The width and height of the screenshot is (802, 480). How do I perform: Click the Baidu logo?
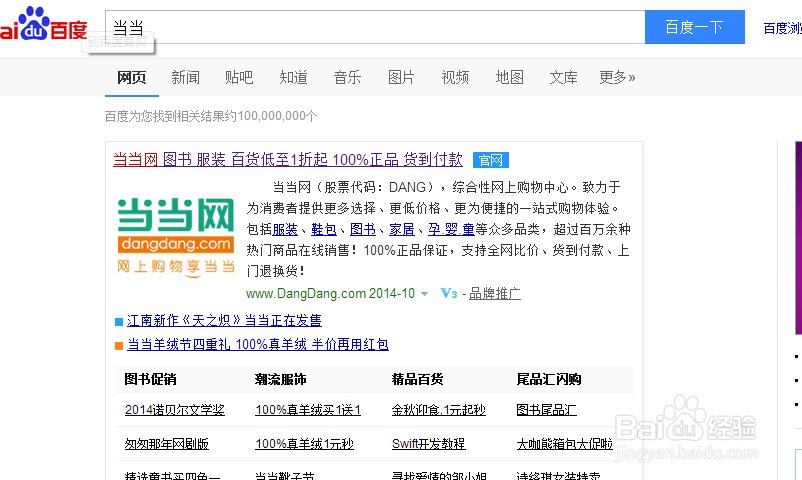coord(43,25)
